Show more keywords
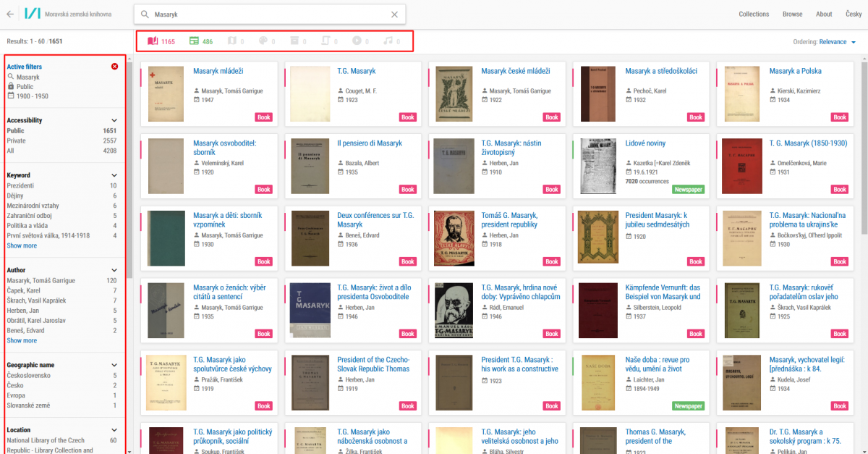This screenshot has width=868, height=454. point(22,245)
